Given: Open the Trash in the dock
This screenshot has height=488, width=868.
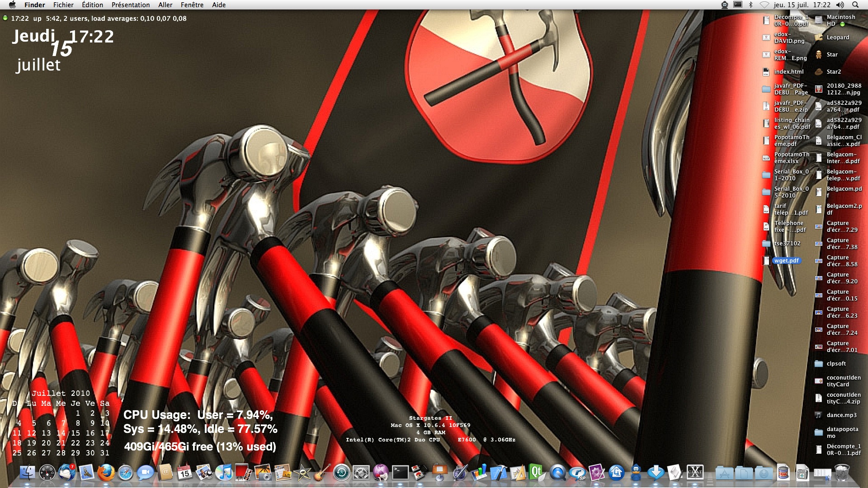Looking at the screenshot, I should (842, 473).
